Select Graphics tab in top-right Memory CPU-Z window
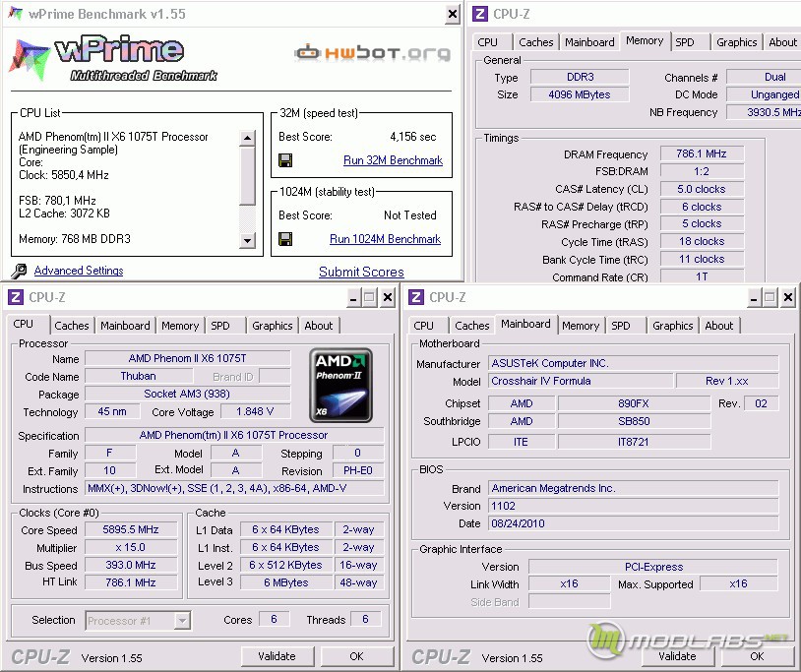The height and width of the screenshot is (672, 801). 737,42
